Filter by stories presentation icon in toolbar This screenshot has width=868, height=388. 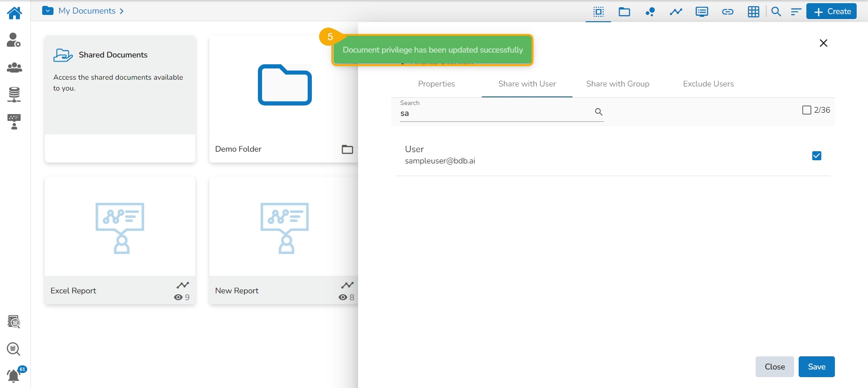pos(702,12)
